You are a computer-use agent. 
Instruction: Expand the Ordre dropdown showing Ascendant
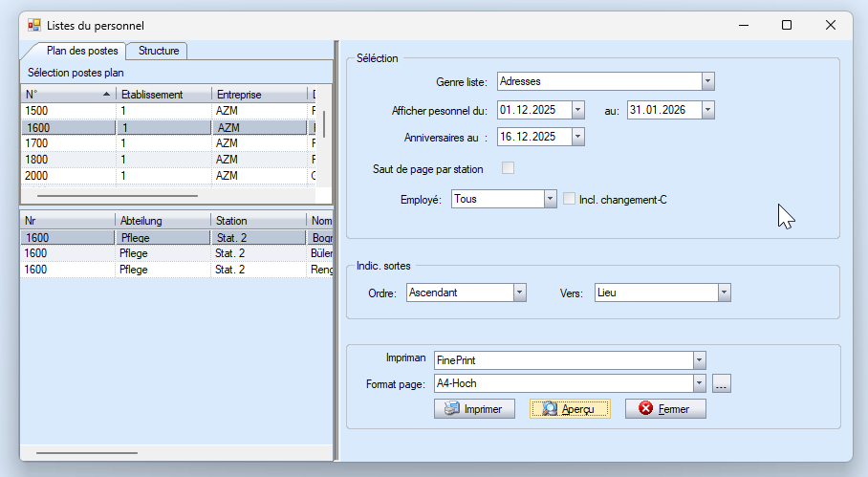tap(519, 293)
